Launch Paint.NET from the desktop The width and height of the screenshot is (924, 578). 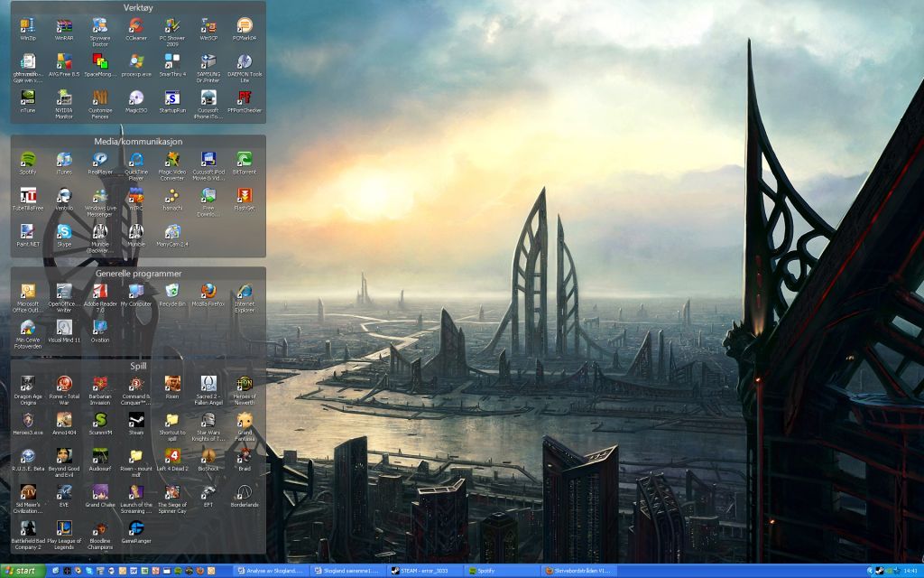click(x=28, y=236)
